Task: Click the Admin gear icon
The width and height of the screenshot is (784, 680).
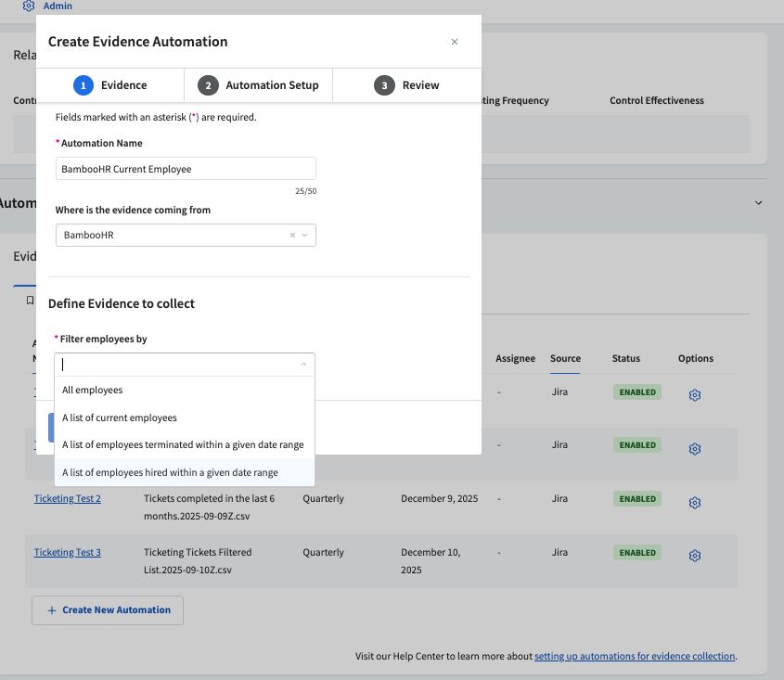Action: (x=29, y=6)
